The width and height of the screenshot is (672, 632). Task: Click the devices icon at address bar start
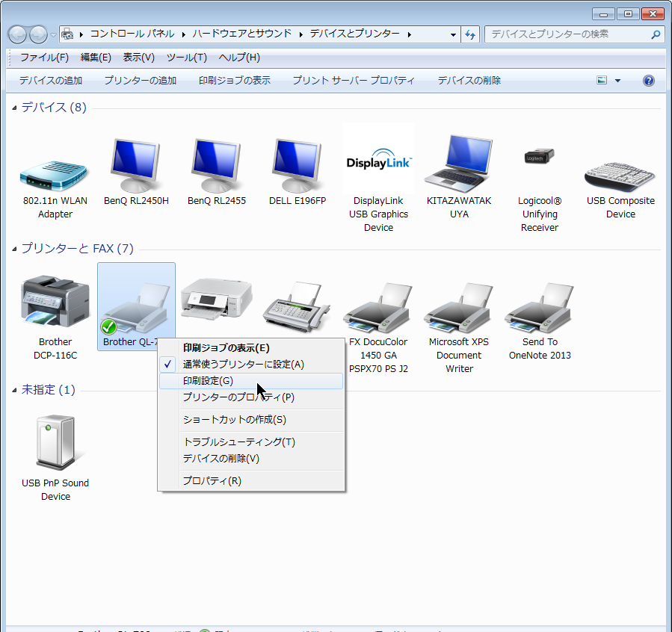[x=67, y=34]
